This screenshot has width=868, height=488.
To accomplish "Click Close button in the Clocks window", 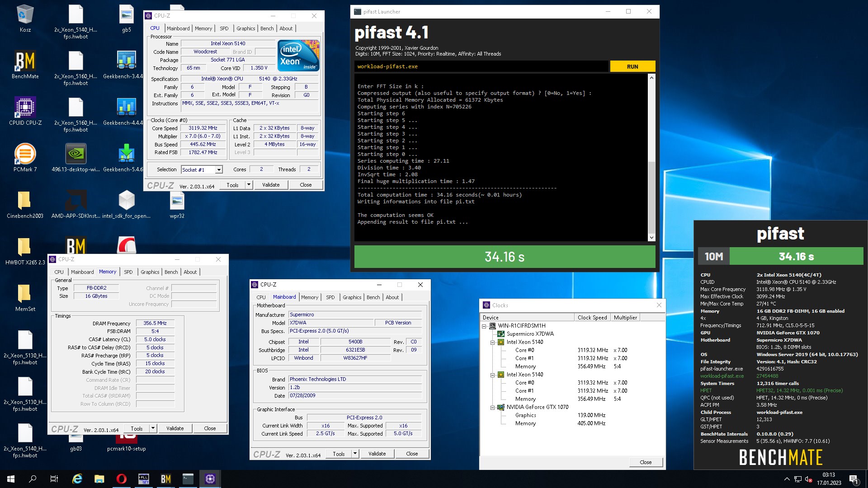I will pos(646,462).
